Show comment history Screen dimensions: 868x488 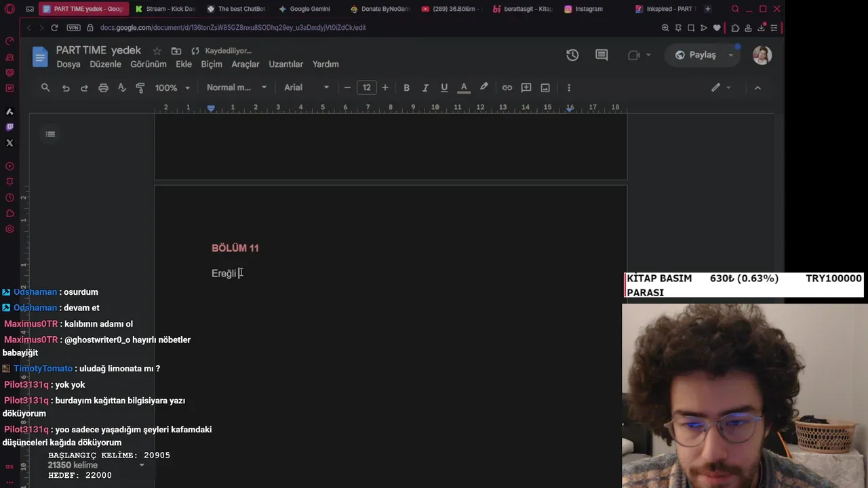601,55
